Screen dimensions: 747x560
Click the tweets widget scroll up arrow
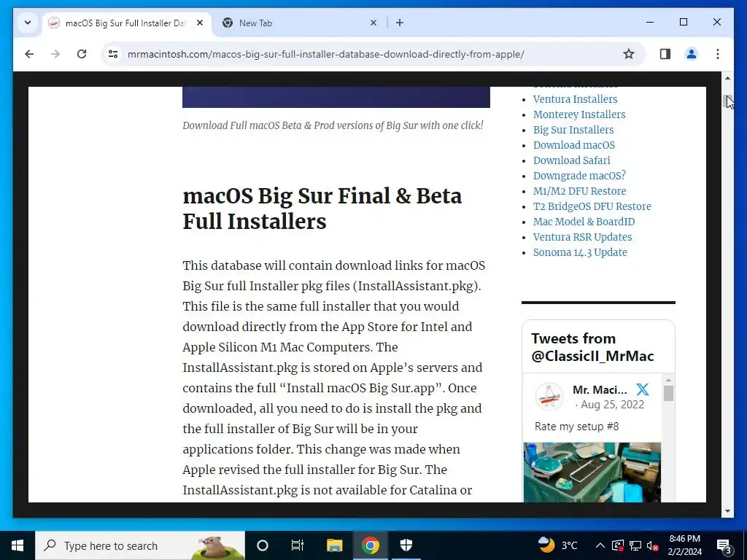[x=668, y=379]
